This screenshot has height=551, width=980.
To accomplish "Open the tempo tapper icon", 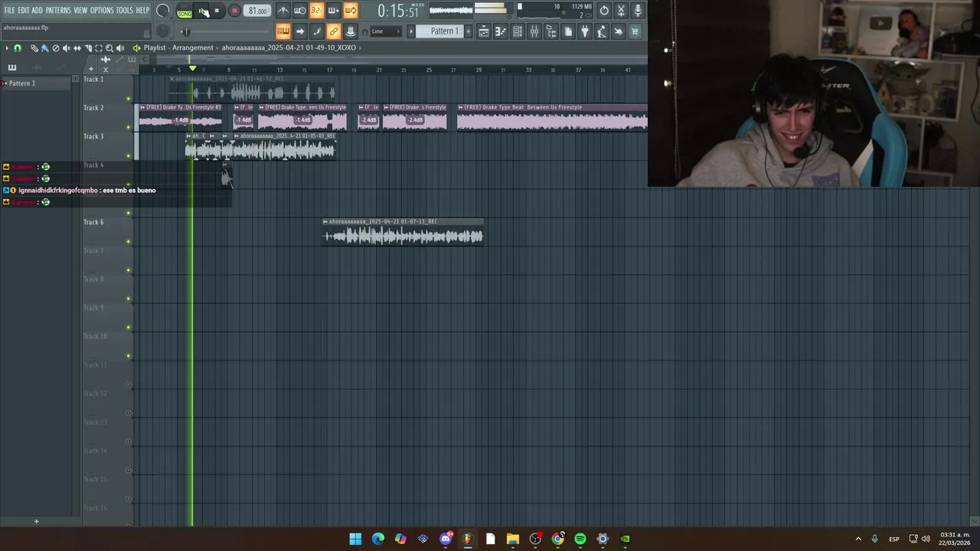I will (602, 31).
